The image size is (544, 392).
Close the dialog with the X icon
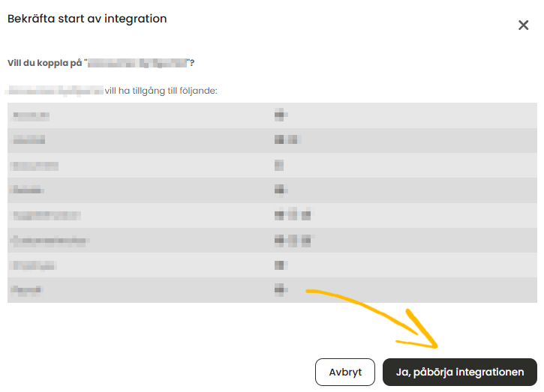pyautogui.click(x=523, y=25)
